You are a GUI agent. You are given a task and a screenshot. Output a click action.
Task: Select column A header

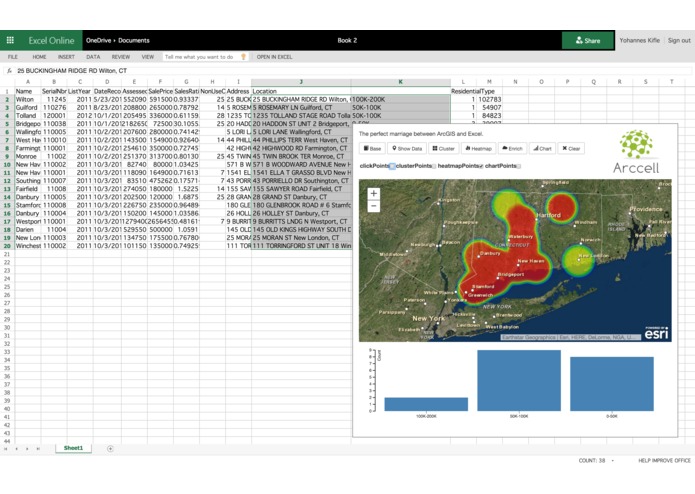tap(28, 82)
